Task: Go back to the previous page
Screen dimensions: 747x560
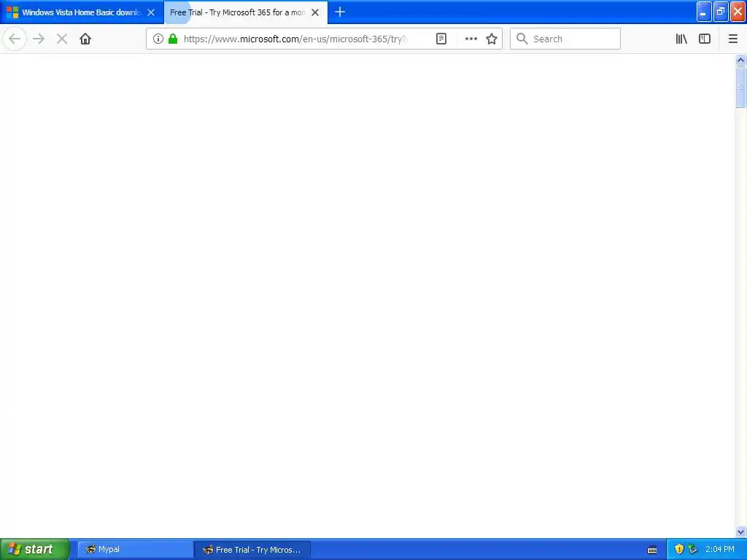Action: 15,39
